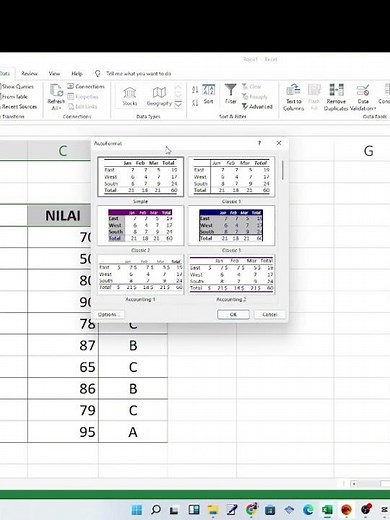Click horizontal scrollbar left arrow
Image resolution: width=390 pixels, height=520 pixels.
click(354, 483)
